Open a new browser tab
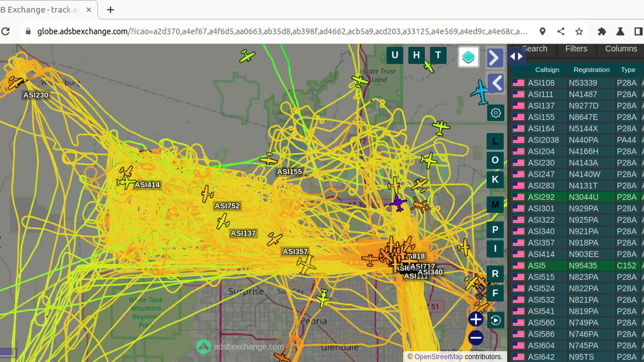 pyautogui.click(x=111, y=10)
